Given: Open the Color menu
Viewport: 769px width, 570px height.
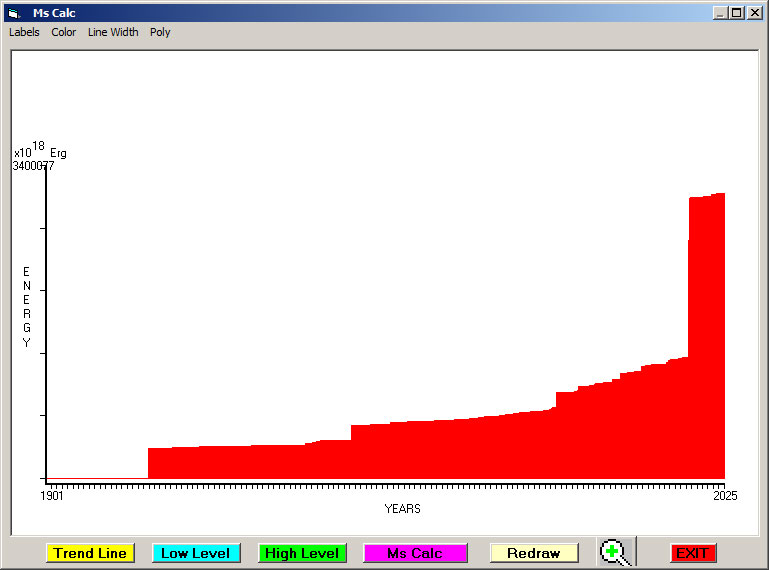Looking at the screenshot, I should (x=64, y=32).
